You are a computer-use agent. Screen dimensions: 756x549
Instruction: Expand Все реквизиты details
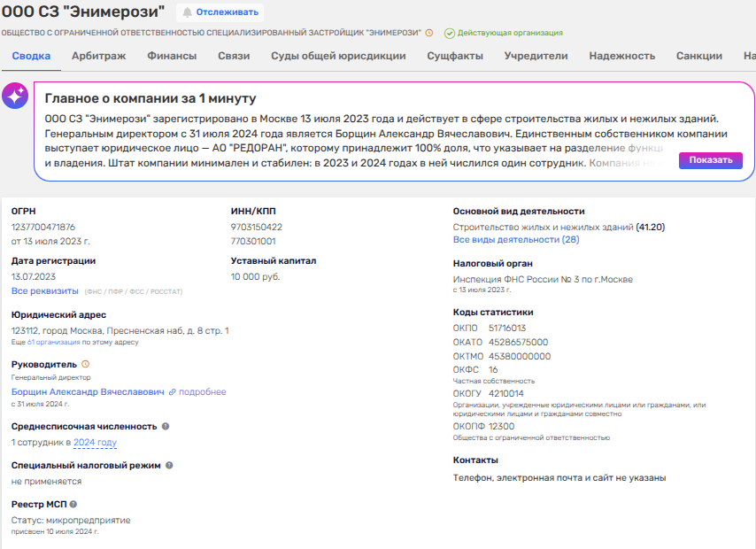click(44, 291)
